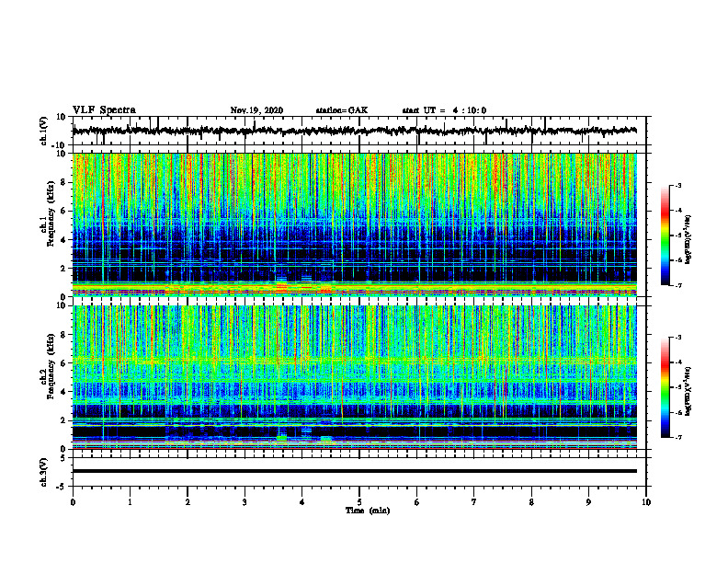The image size is (728, 563).
Task: Click the "2" kHz tick label on ch.1 spectrogram
Action: pyautogui.click(x=63, y=269)
